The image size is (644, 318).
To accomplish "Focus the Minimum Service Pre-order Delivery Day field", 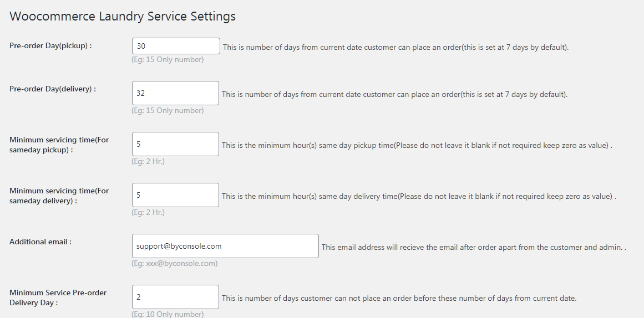I will [175, 297].
